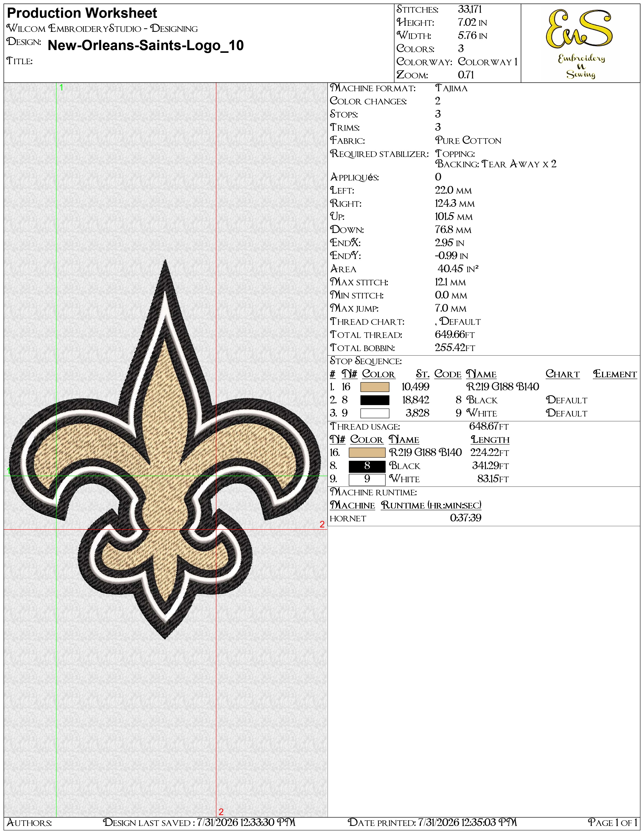Click the "St." column header
This screenshot has height=834, width=644.
tap(423, 374)
